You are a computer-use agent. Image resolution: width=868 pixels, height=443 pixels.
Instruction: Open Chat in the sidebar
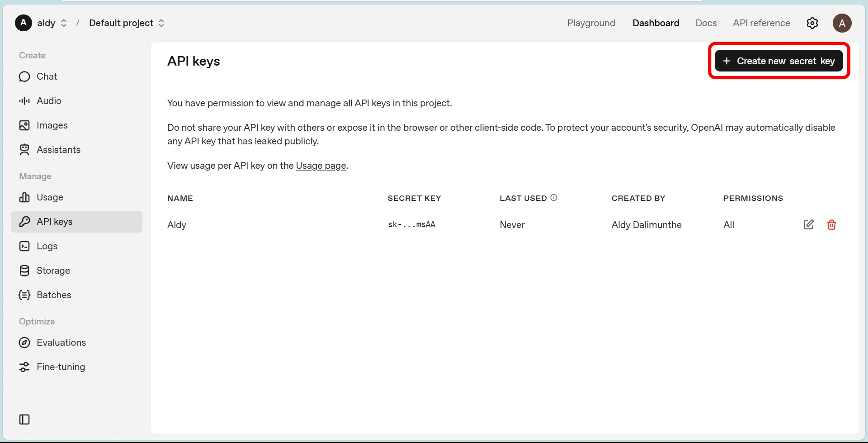pyautogui.click(x=76, y=76)
